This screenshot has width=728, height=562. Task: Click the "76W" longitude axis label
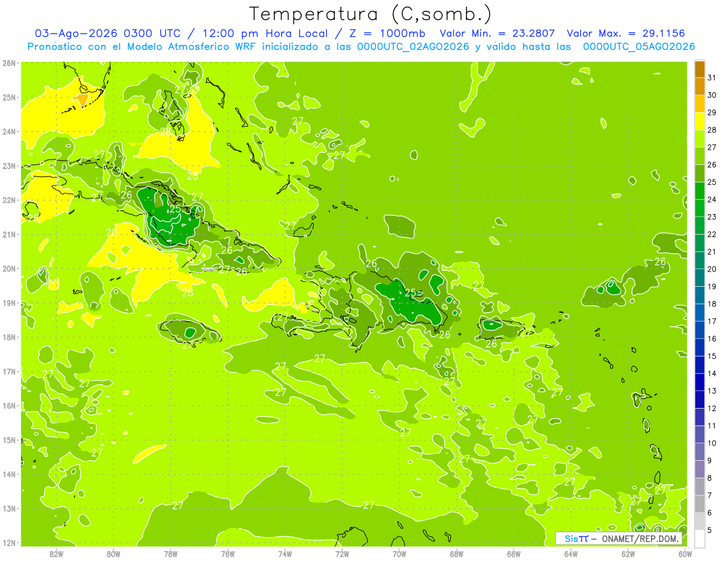click(x=228, y=553)
